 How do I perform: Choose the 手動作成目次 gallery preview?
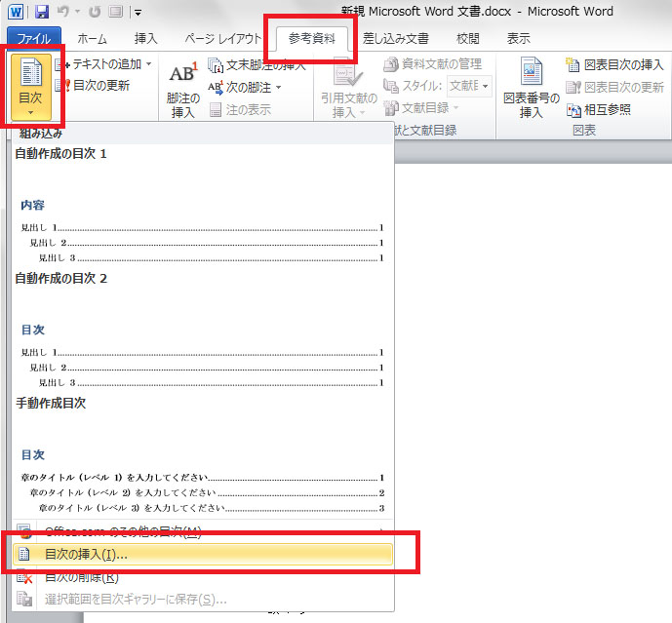(201, 456)
